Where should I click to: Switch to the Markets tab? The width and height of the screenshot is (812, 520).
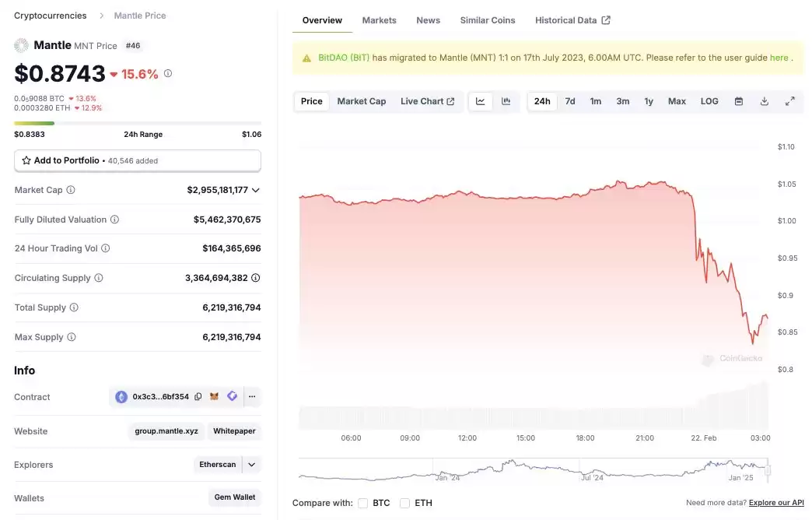point(379,20)
